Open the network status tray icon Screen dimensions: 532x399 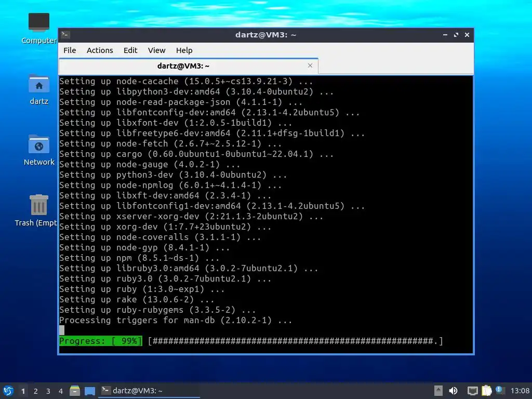pyautogui.click(x=472, y=391)
